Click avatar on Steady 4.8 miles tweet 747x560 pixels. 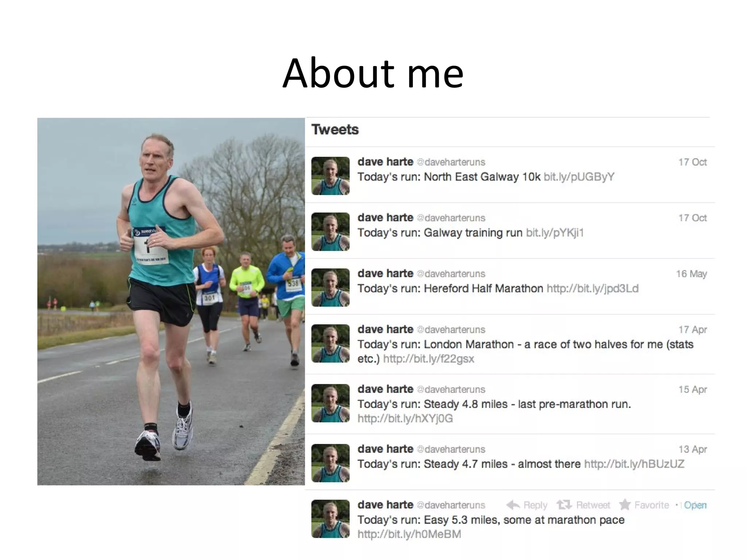[x=330, y=403]
